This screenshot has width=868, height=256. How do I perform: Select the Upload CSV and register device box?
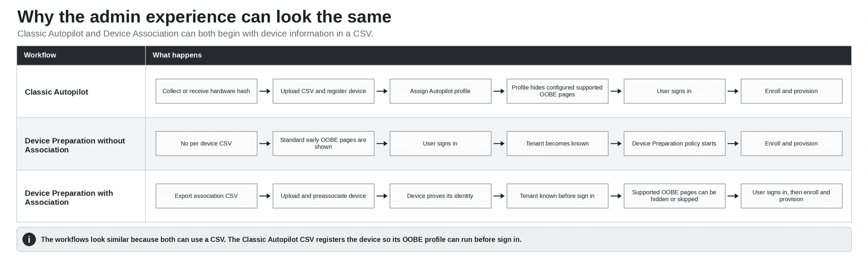(x=324, y=91)
